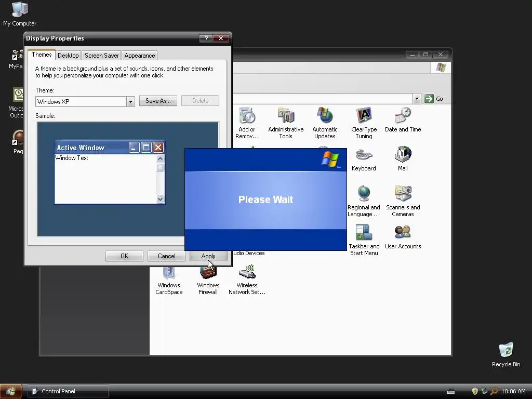Switch to the Desktop tab
Image resolution: width=532 pixels, height=399 pixels.
[68, 55]
